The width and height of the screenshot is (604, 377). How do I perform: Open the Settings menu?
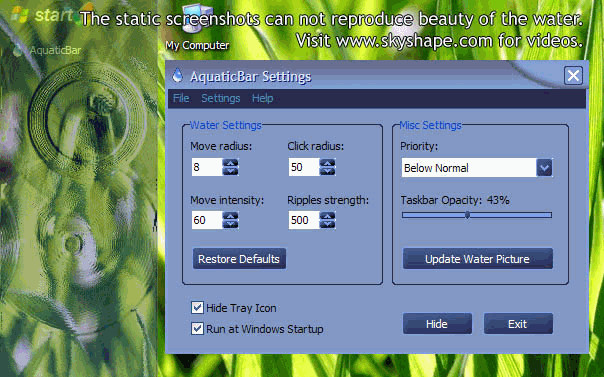pyautogui.click(x=221, y=98)
